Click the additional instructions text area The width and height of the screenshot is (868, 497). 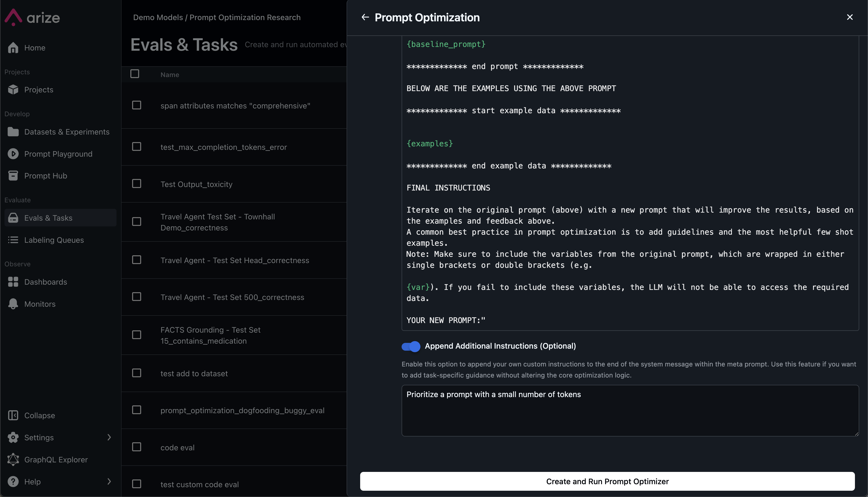pos(630,411)
